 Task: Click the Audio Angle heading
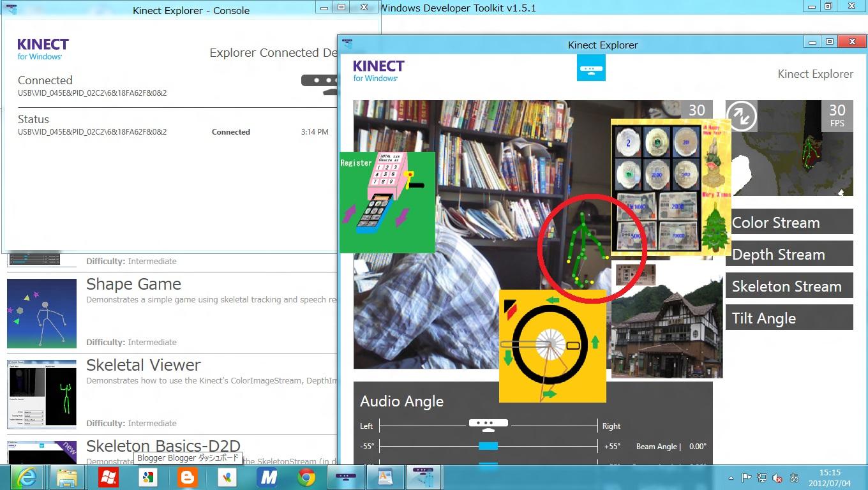point(401,401)
